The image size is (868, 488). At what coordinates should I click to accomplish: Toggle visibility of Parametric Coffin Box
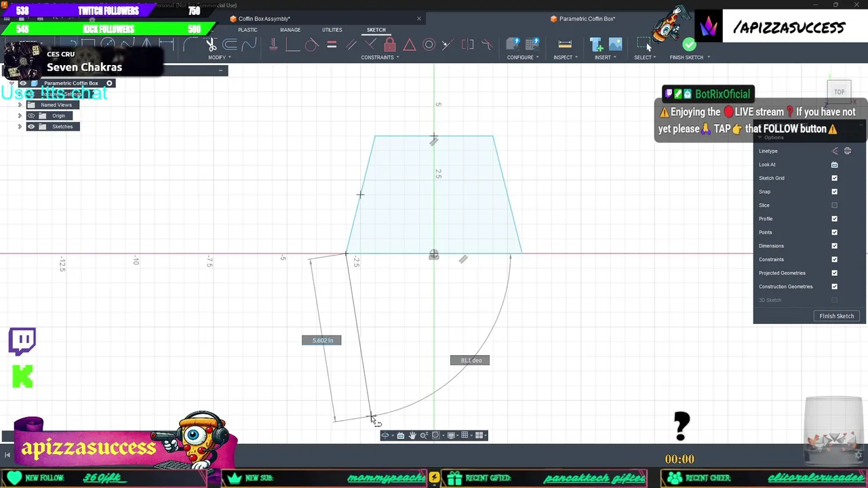point(22,83)
